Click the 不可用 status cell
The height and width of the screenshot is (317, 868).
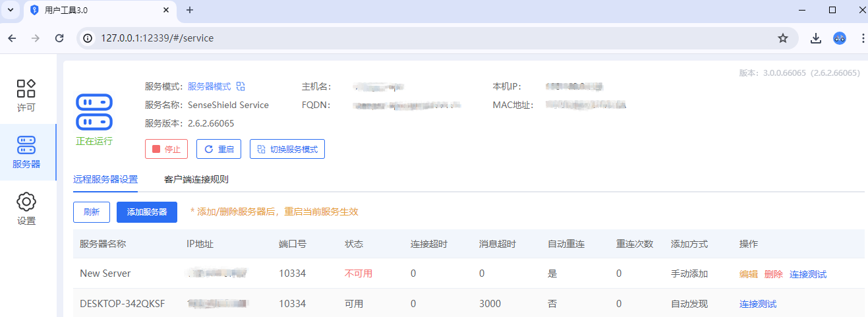pyautogui.click(x=359, y=274)
